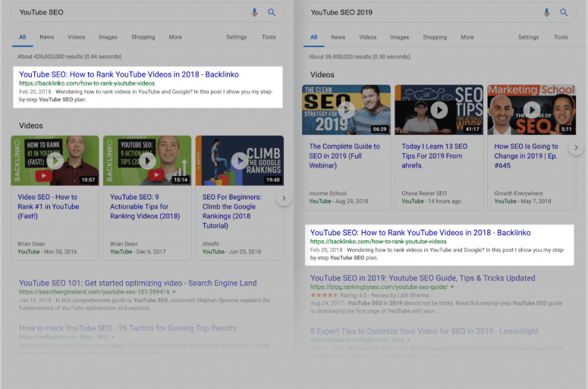Screen dimensions: 588x389
Task: Click the left Backlinko URL text
Action: click(87, 83)
